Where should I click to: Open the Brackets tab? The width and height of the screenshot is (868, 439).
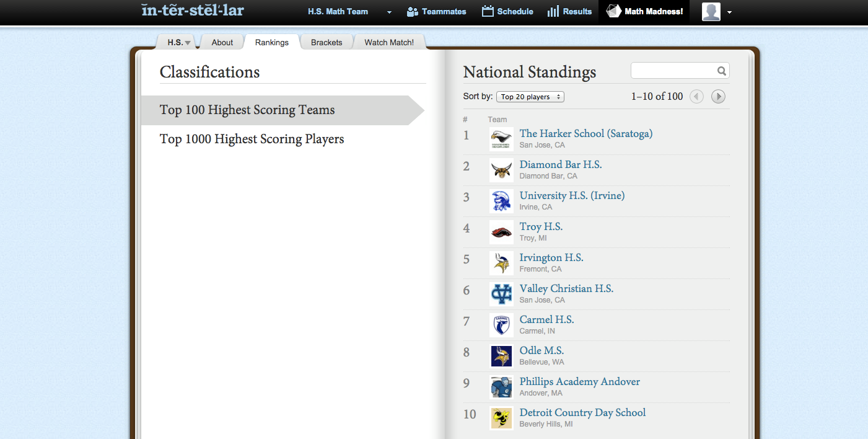[x=327, y=42]
